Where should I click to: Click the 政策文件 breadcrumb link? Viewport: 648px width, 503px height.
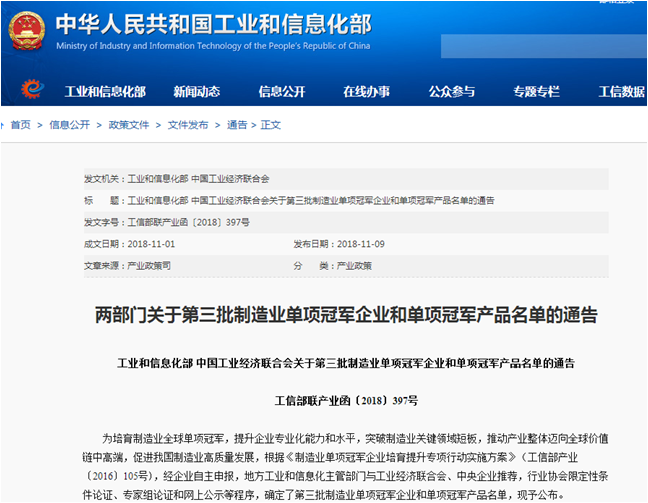(x=128, y=125)
